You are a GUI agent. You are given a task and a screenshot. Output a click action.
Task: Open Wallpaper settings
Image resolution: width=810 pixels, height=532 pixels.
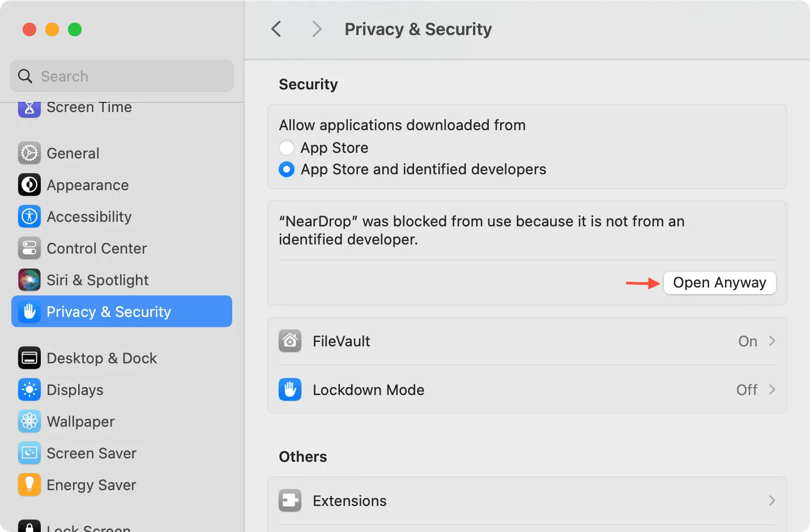click(x=122, y=421)
